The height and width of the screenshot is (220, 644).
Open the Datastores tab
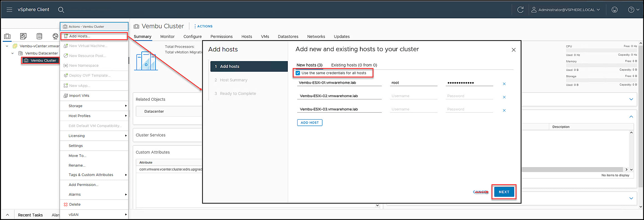pos(288,37)
